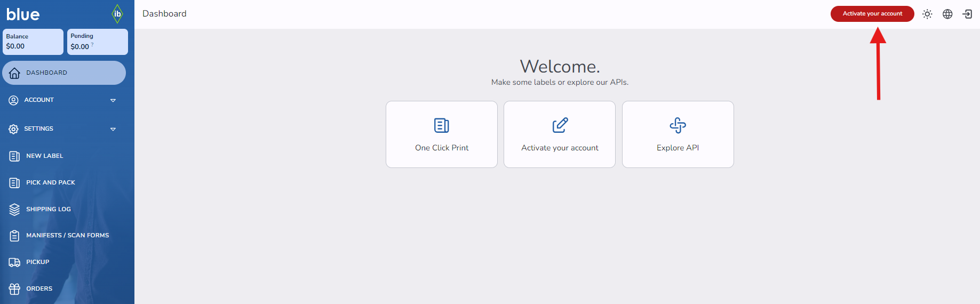Click the Orders gift box icon
Image resolution: width=980 pixels, height=304 pixels.
pyautogui.click(x=14, y=289)
